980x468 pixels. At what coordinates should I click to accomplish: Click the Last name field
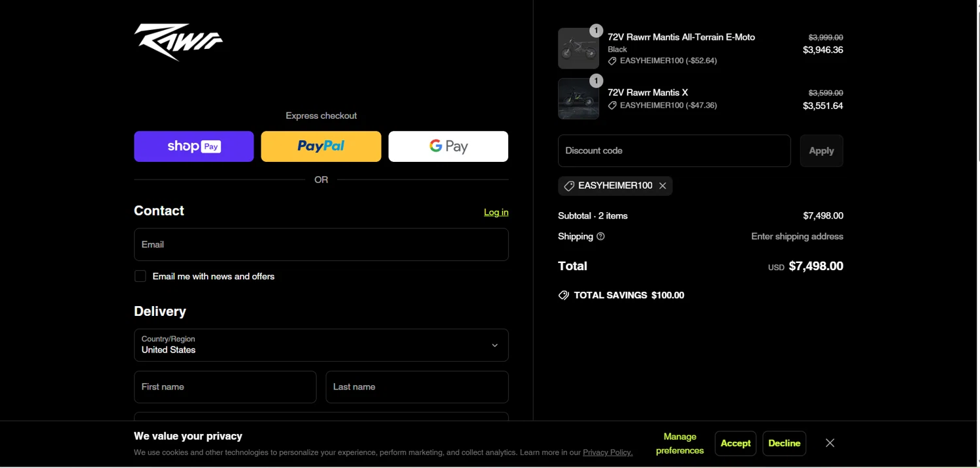point(417,387)
